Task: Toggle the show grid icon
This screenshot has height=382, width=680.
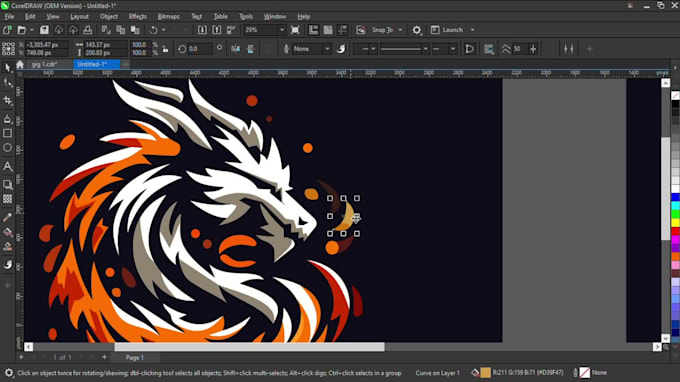Action: click(x=328, y=30)
